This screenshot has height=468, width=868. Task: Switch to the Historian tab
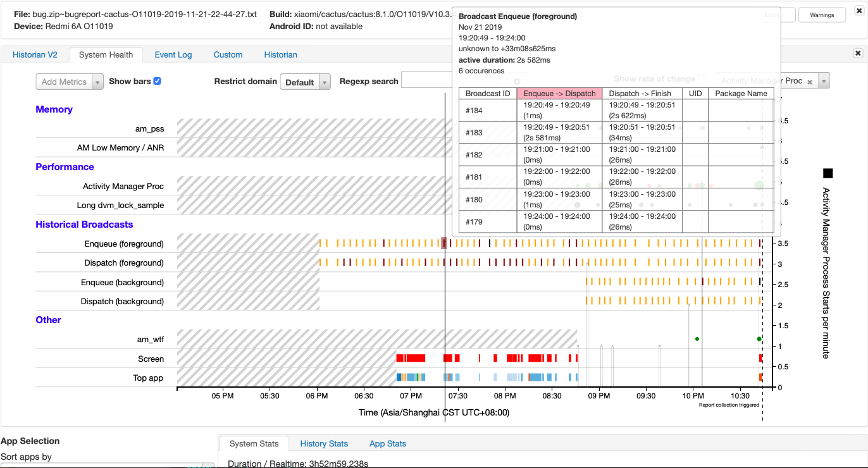coord(281,55)
